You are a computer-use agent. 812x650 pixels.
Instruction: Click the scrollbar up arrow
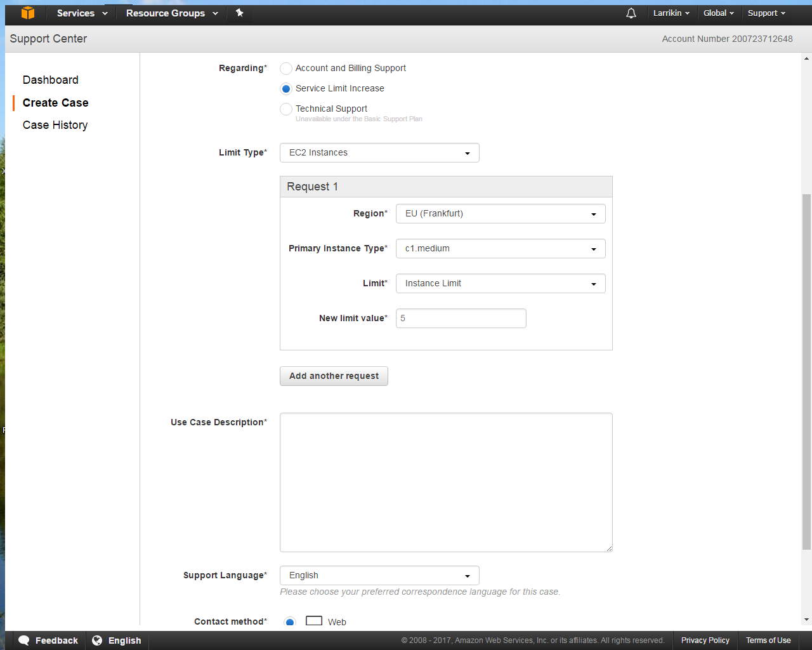[807, 58]
